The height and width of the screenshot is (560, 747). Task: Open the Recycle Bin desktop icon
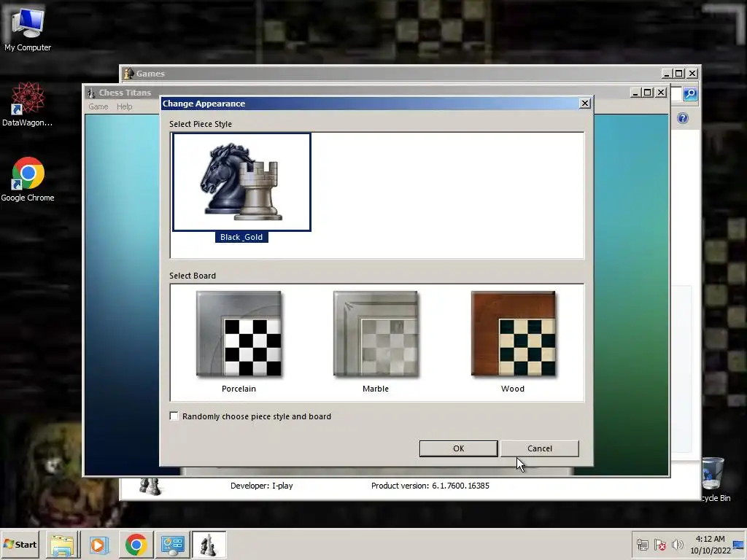713,478
